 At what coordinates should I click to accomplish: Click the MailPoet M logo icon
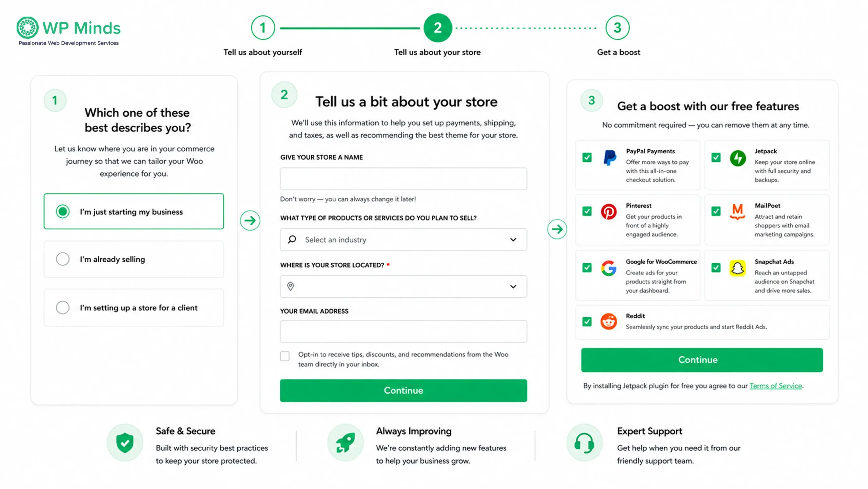[x=737, y=212]
